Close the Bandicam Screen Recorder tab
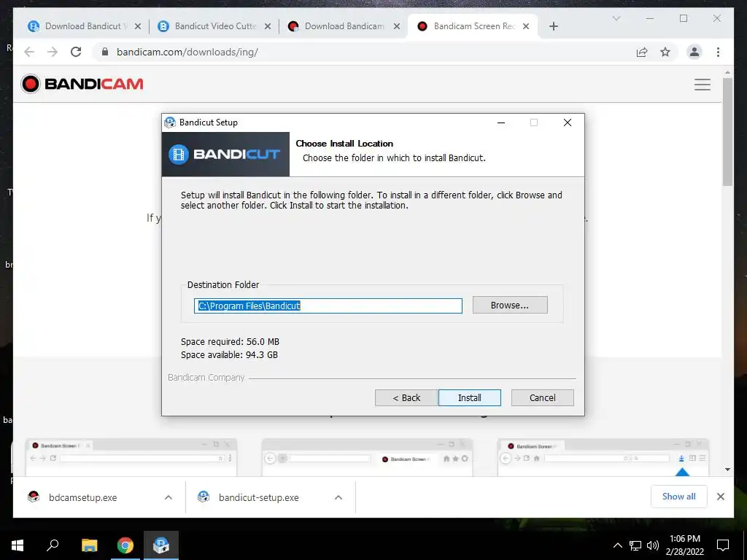The image size is (747, 560). 526,26
